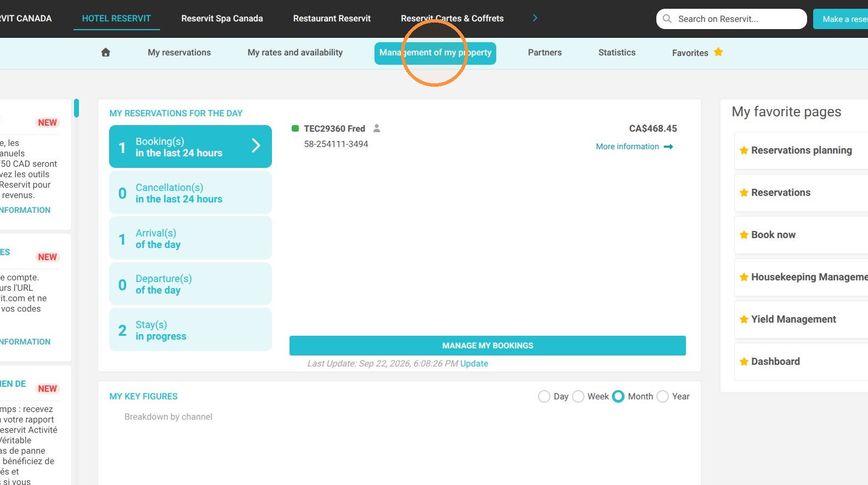
Task: Expand more top menu items with right chevron
Action: pos(535,18)
